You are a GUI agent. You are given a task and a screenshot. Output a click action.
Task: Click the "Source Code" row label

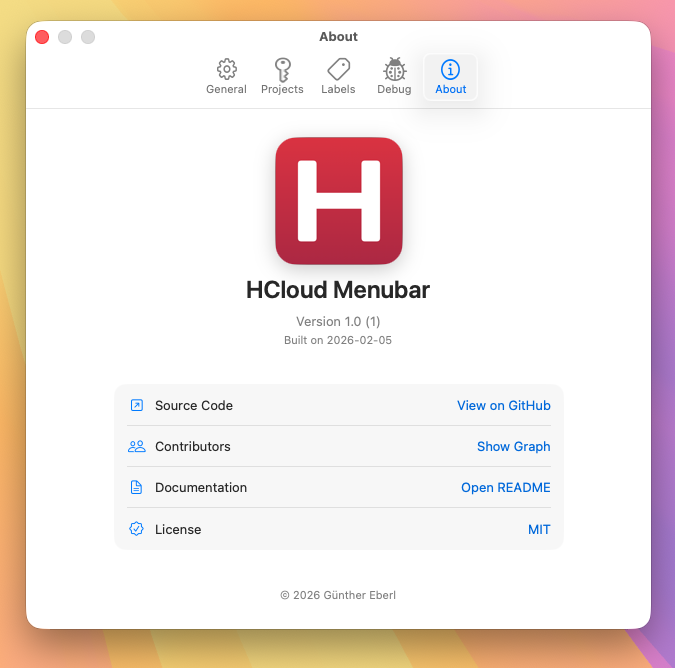[x=194, y=405]
